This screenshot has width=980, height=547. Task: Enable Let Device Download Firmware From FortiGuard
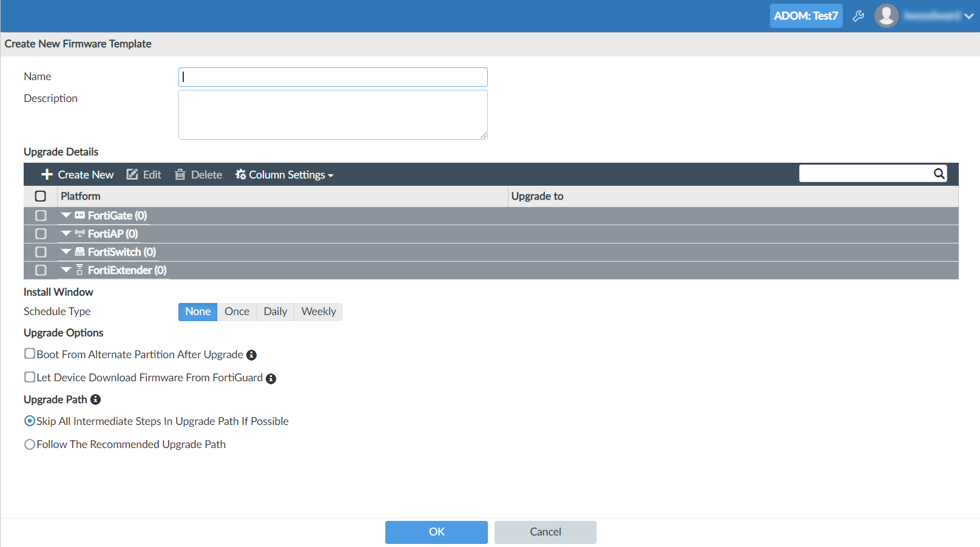point(30,377)
